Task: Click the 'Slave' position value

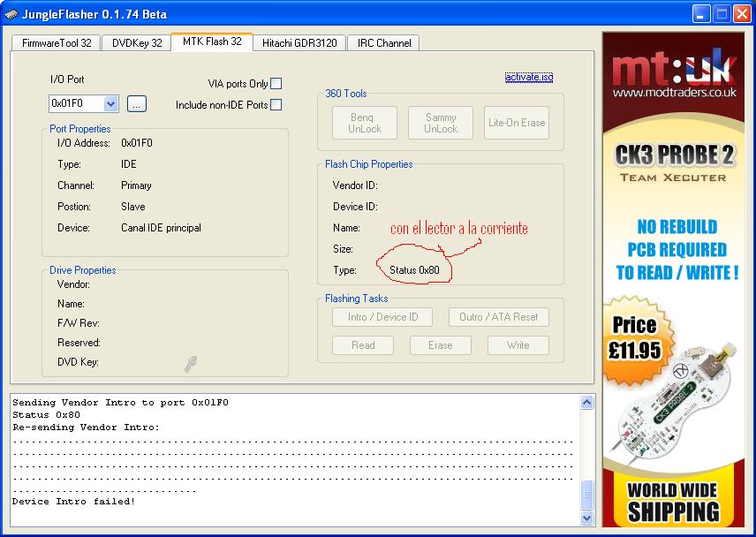Action: pos(133,207)
